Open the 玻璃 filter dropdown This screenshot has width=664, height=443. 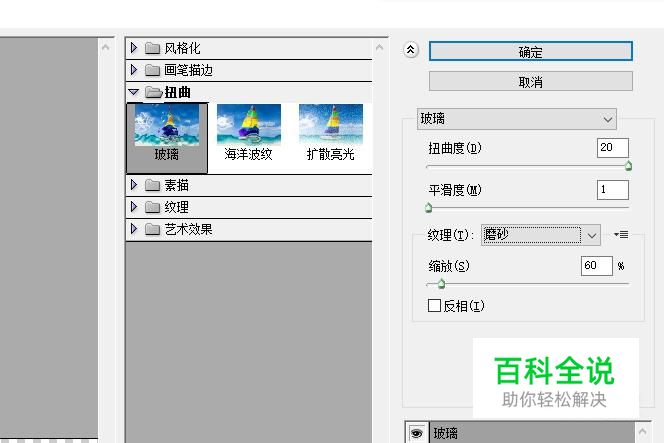click(x=517, y=119)
